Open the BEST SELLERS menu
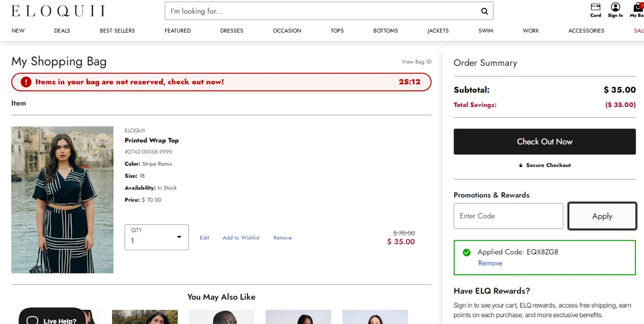This screenshot has height=324, width=644. tap(117, 31)
